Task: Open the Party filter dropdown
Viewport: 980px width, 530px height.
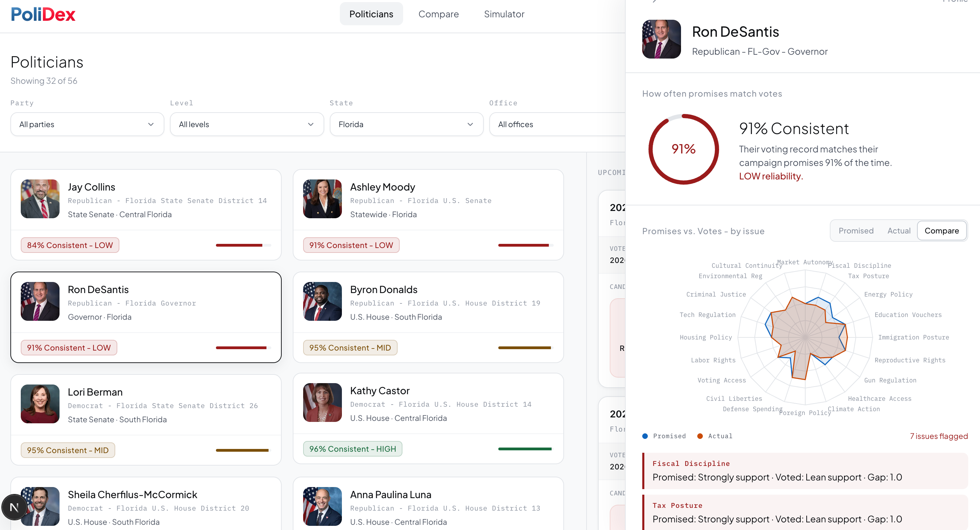Action: click(x=87, y=124)
